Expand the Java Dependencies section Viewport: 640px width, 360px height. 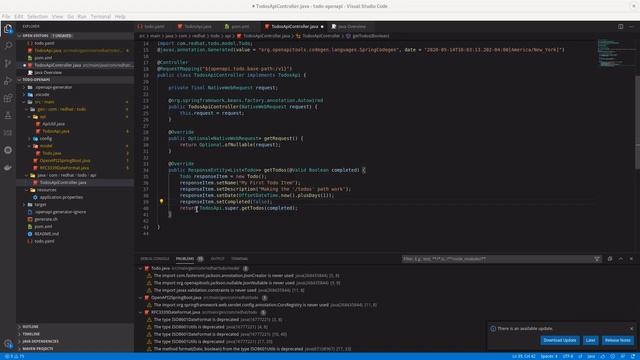click(75, 342)
